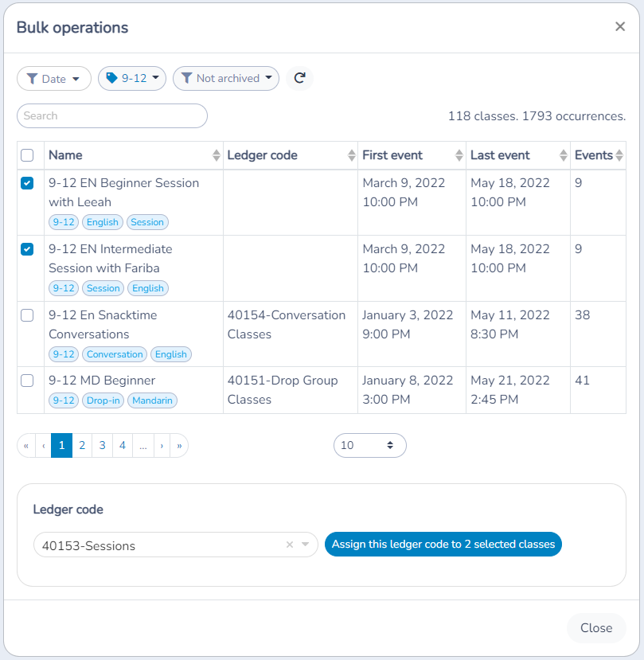The image size is (644, 660).
Task: Click the 9-12 tag on MD Beginner row
Action: click(64, 400)
